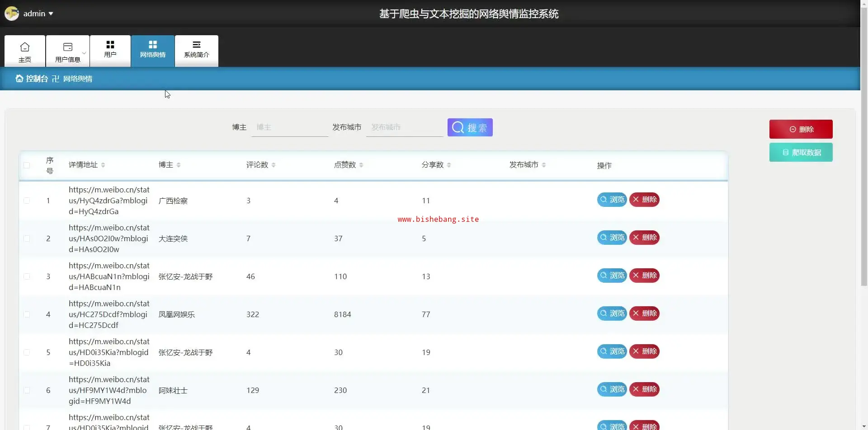Image resolution: width=868 pixels, height=430 pixels.
Task: Sort by 评论数 column arrows
Action: pyautogui.click(x=274, y=165)
